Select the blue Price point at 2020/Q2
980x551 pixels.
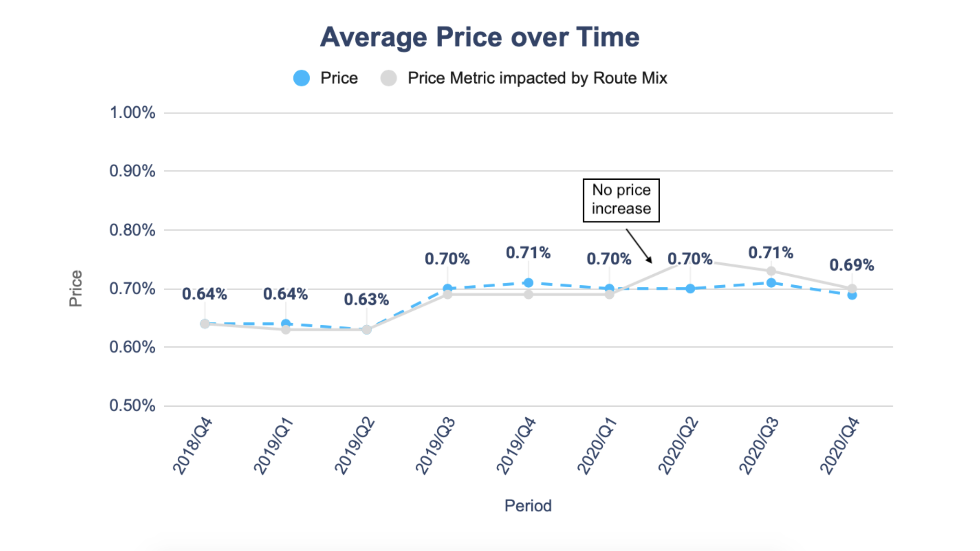pyautogui.click(x=690, y=289)
